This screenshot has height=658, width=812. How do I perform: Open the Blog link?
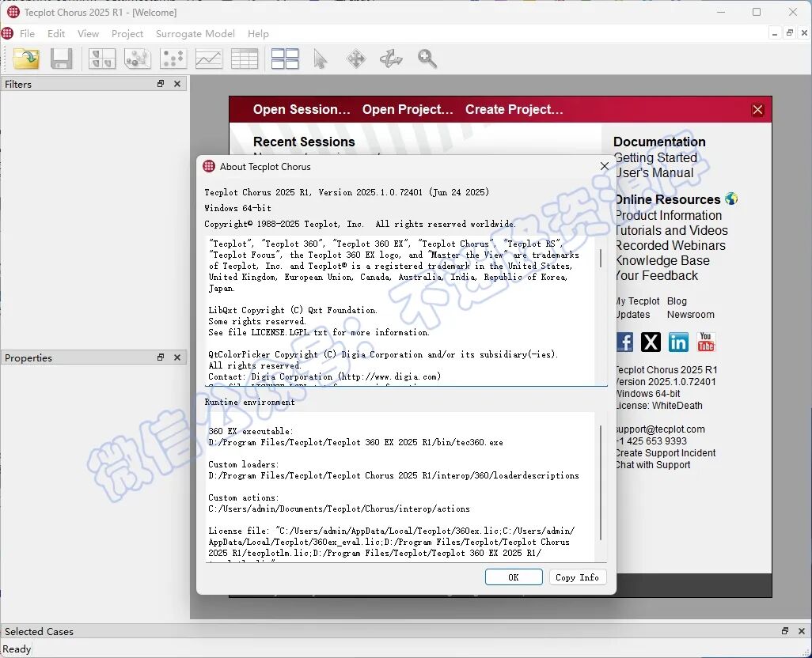coord(677,301)
